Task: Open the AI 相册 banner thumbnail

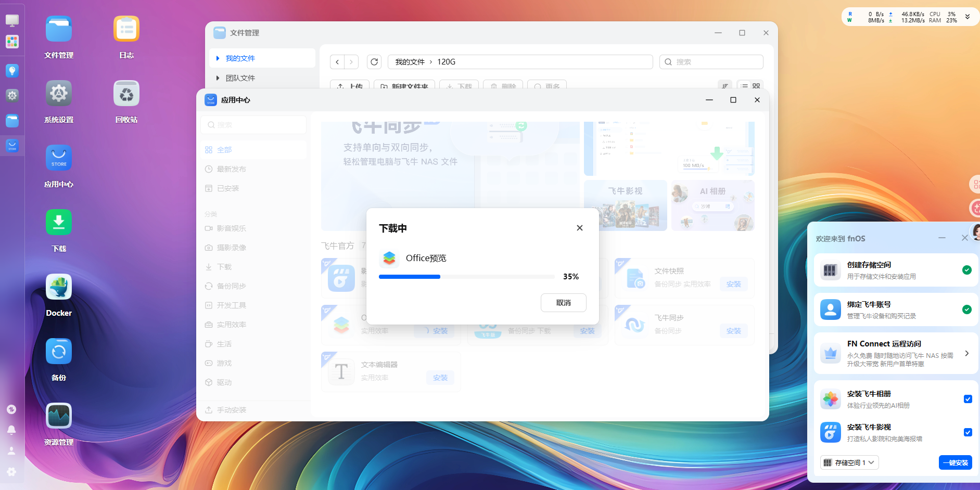Action: click(x=713, y=205)
